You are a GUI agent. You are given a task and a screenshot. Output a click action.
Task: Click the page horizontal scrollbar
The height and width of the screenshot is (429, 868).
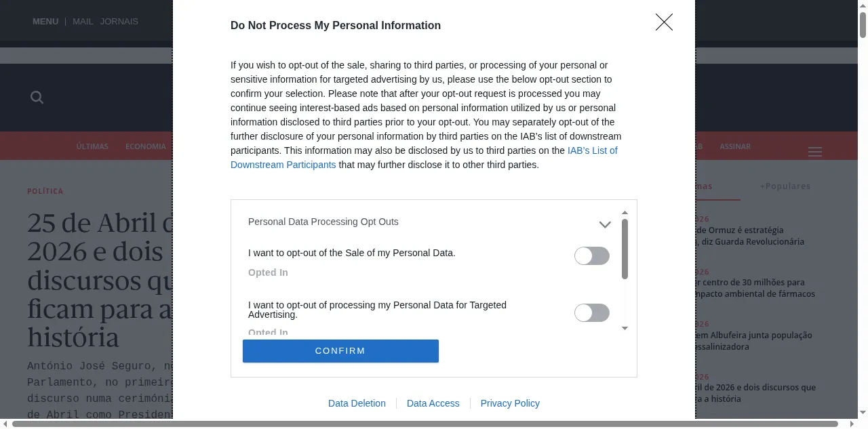coord(425,424)
